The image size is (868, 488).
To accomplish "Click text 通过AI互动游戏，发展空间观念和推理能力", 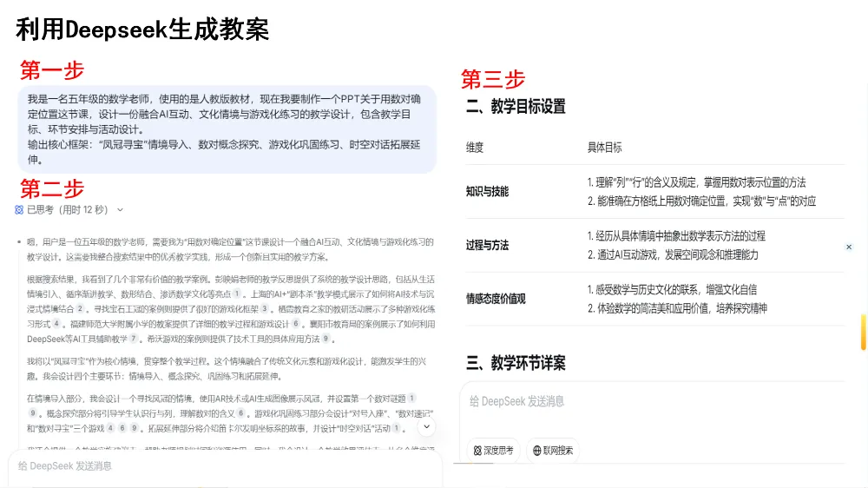I will 678,254.
